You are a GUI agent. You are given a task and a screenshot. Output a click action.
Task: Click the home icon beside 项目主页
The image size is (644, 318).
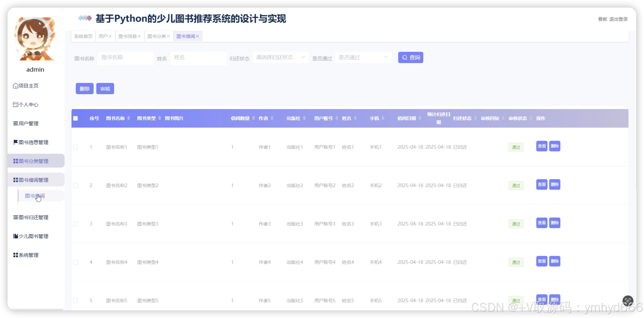(16, 86)
